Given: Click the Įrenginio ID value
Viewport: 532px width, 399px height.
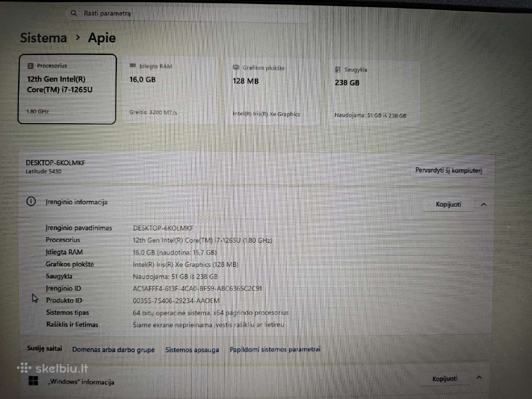Looking at the screenshot, I should pos(198,289).
